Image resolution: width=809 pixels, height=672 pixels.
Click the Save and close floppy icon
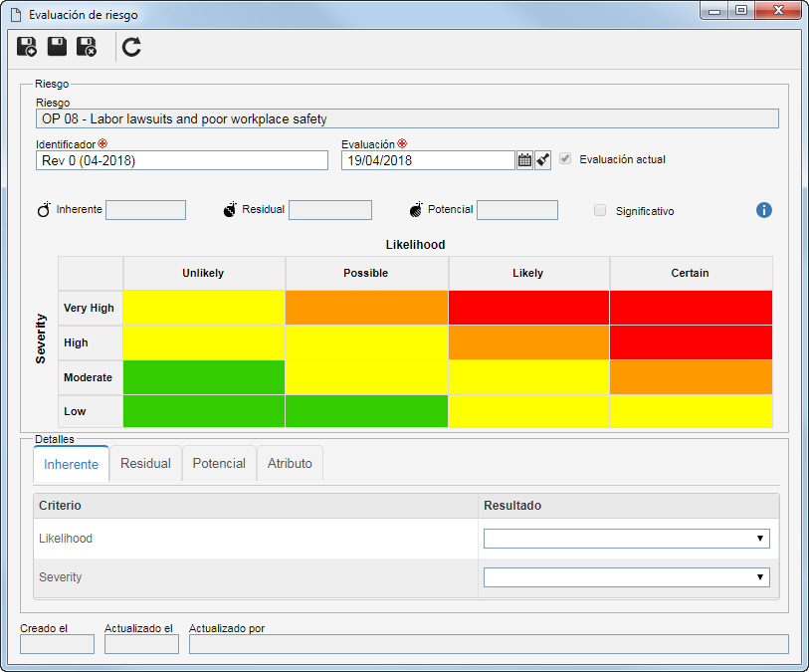coord(87,47)
